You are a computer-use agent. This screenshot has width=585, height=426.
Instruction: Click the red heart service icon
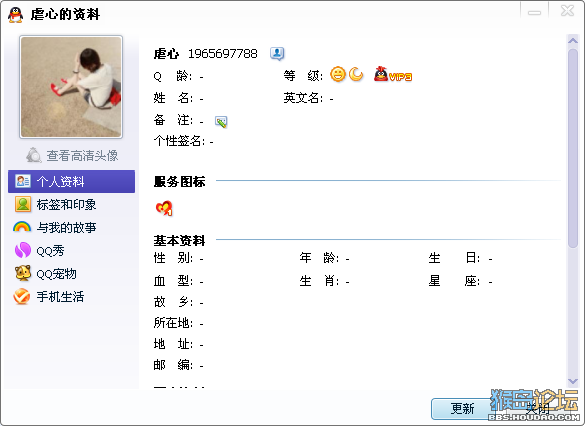click(164, 208)
